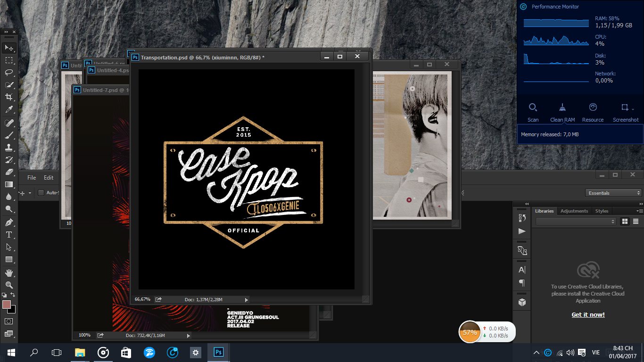
Task: Select the Spot Healing Brush tool
Action: click(9, 123)
